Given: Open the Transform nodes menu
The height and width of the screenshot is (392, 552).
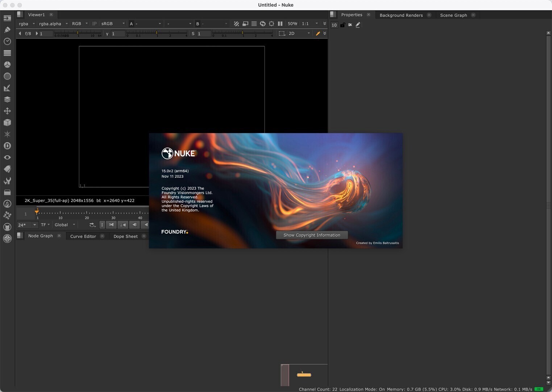Looking at the screenshot, I should tap(7, 111).
